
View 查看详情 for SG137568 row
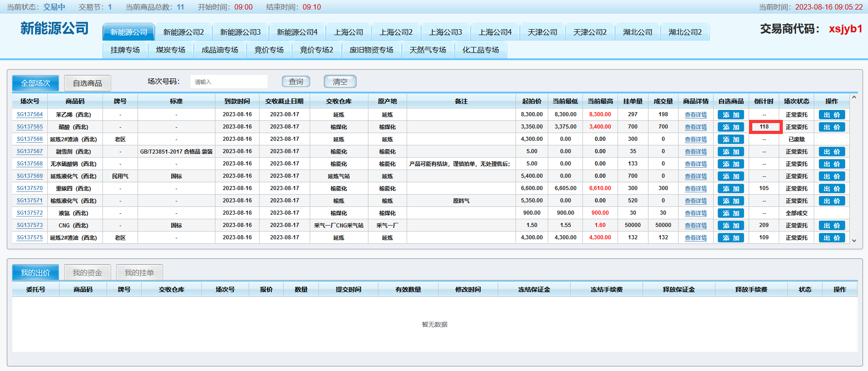click(x=696, y=164)
